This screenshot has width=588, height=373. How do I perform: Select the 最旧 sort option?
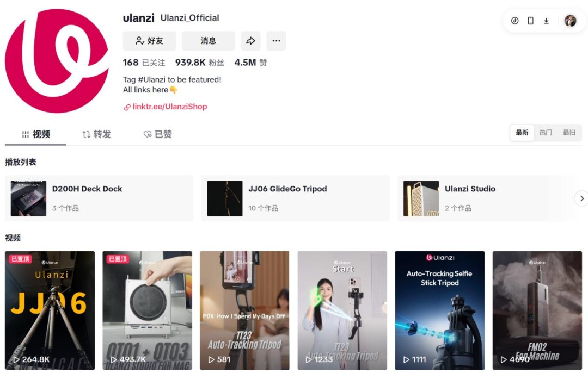tap(569, 133)
